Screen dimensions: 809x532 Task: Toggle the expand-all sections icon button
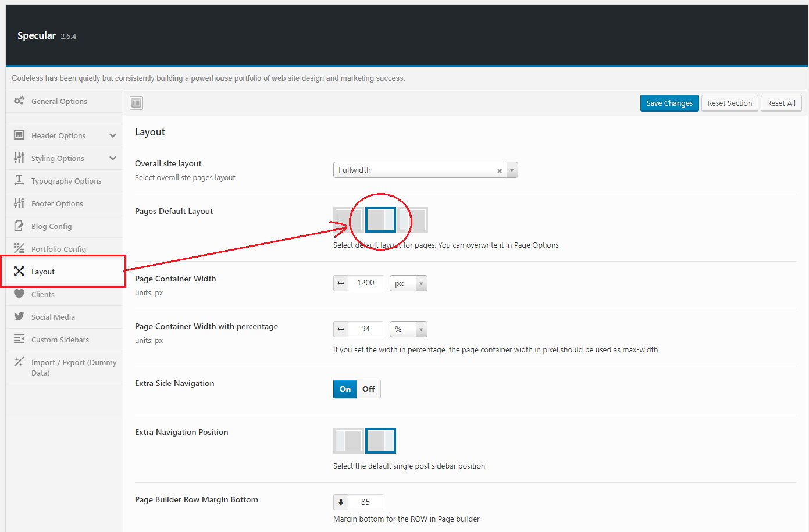[136, 103]
